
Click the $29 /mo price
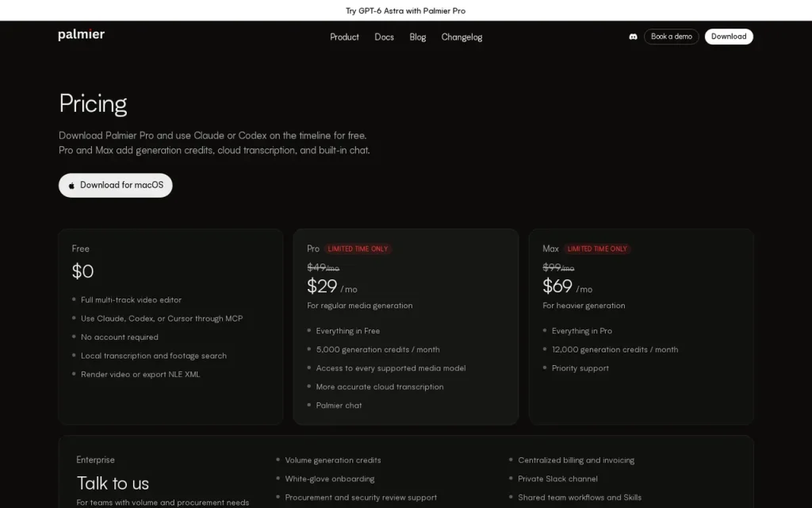click(x=332, y=286)
